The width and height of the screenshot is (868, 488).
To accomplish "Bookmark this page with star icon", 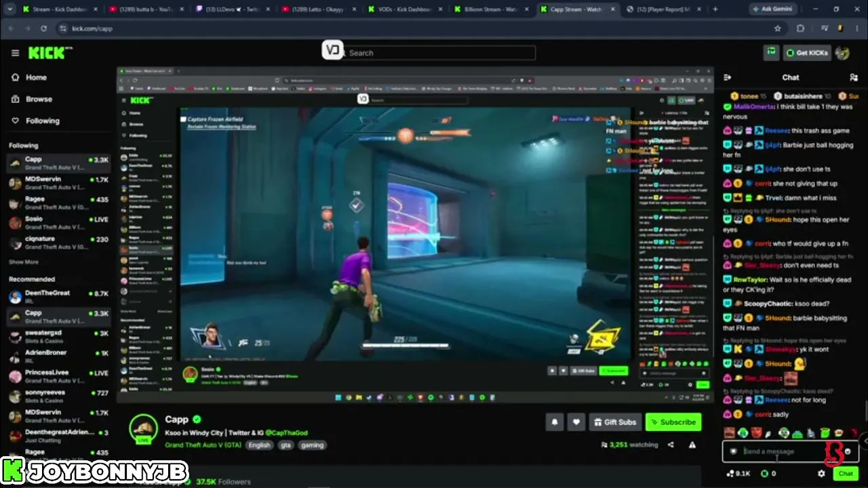I will click(x=778, y=28).
